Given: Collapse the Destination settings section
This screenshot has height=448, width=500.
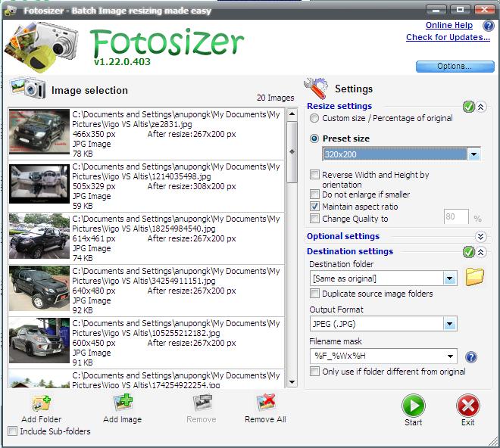Looking at the screenshot, I should 481,252.
